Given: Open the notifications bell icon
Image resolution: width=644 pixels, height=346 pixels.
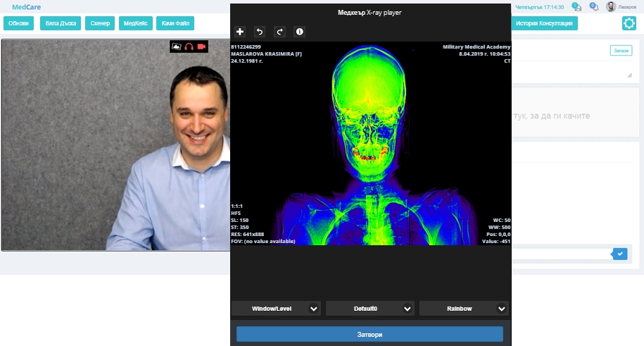Looking at the screenshot, I should (594, 7).
